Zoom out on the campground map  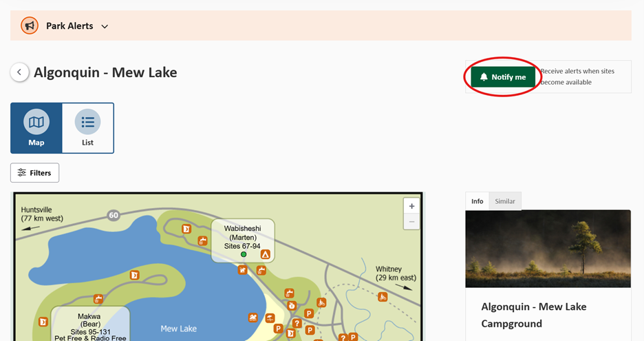(x=411, y=222)
